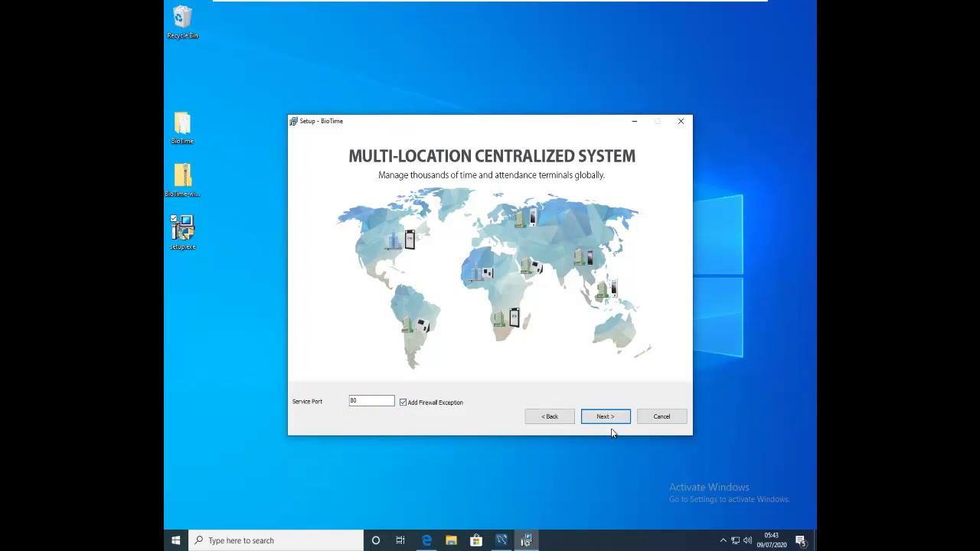The image size is (980, 551).
Task: Open Microsoft Store from the taskbar
Action: click(476, 540)
